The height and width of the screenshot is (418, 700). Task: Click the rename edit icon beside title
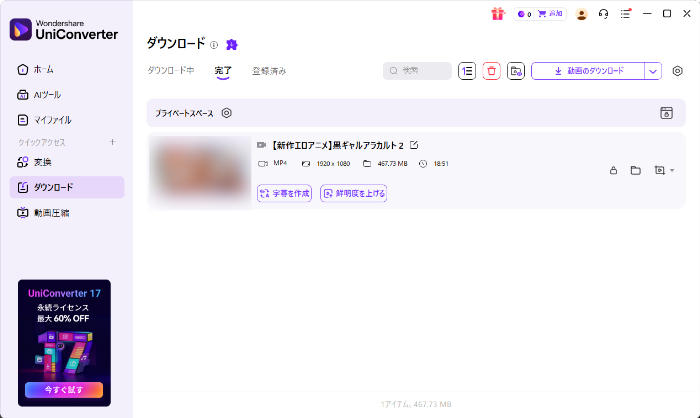pyautogui.click(x=414, y=145)
